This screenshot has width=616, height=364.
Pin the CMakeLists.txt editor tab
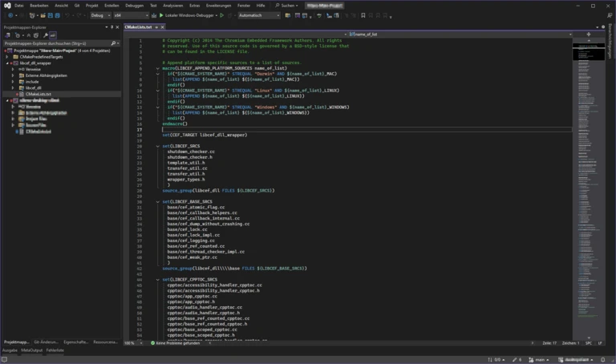point(156,27)
